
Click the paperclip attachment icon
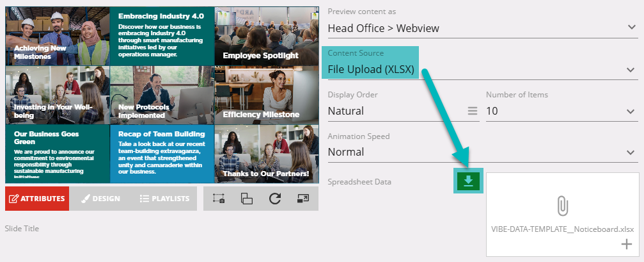click(562, 206)
